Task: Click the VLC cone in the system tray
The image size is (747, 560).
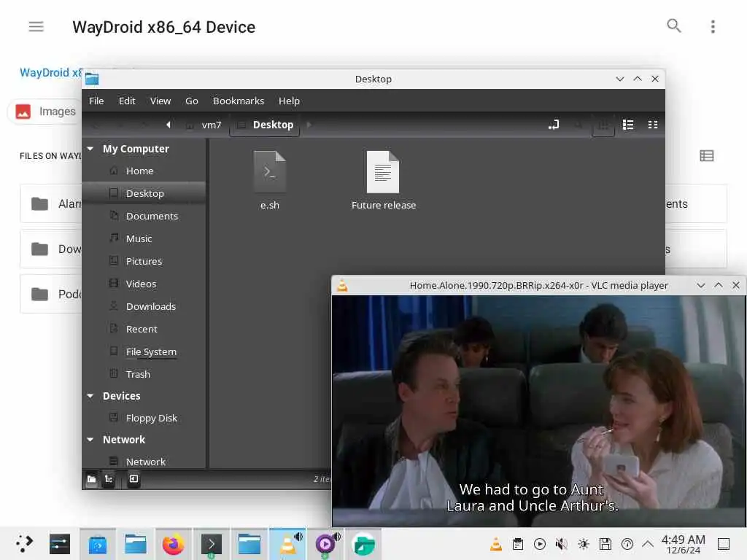Action: 496,544
